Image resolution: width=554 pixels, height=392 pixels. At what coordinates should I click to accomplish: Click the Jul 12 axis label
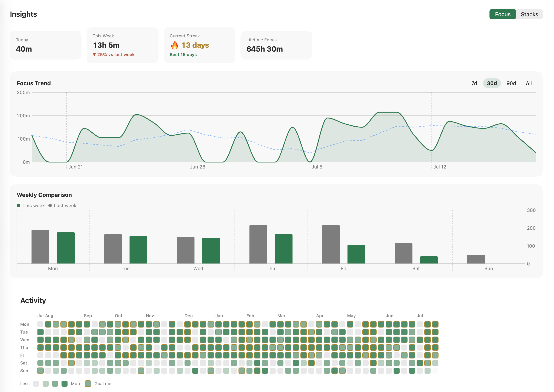[x=440, y=167]
